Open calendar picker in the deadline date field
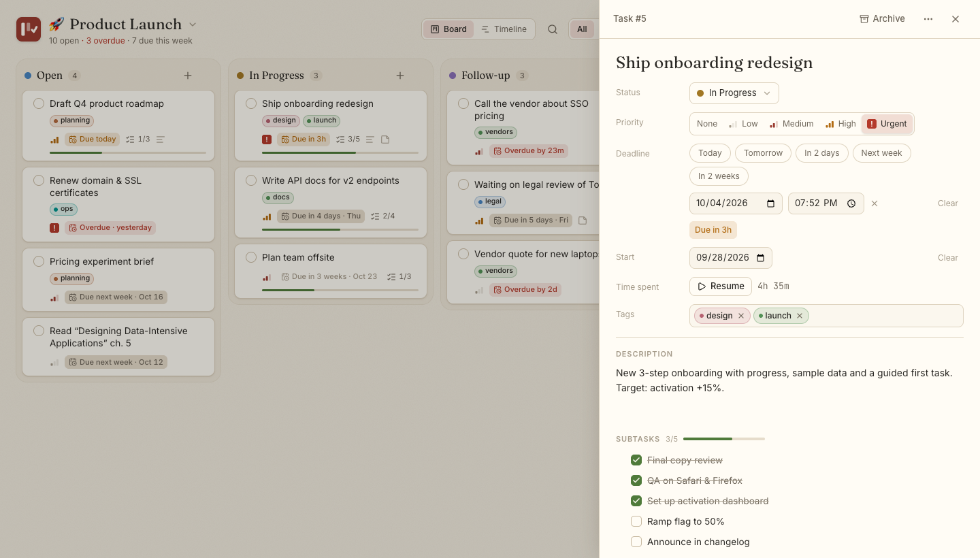This screenshot has width=980, height=558. pyautogui.click(x=770, y=203)
